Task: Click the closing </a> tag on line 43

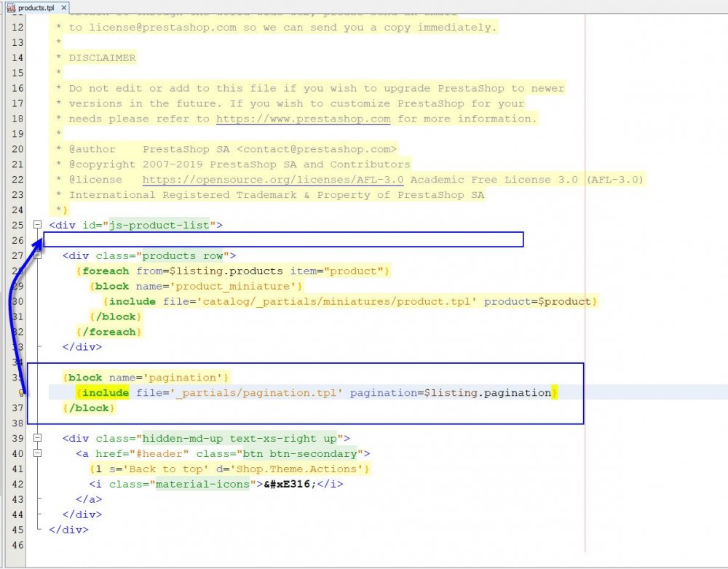Action: tap(89, 499)
